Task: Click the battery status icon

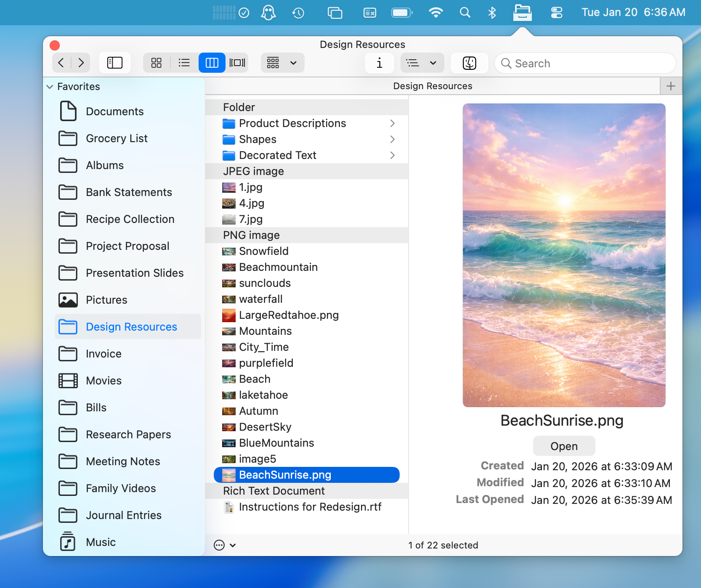Action: tap(402, 13)
